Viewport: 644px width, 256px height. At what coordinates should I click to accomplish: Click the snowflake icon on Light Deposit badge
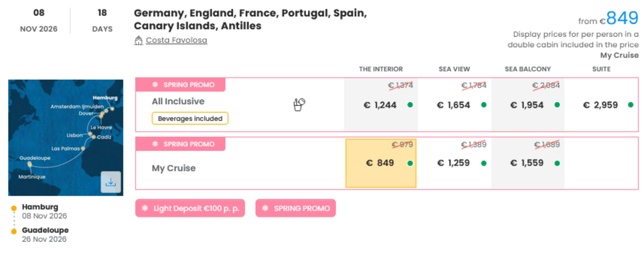145,208
